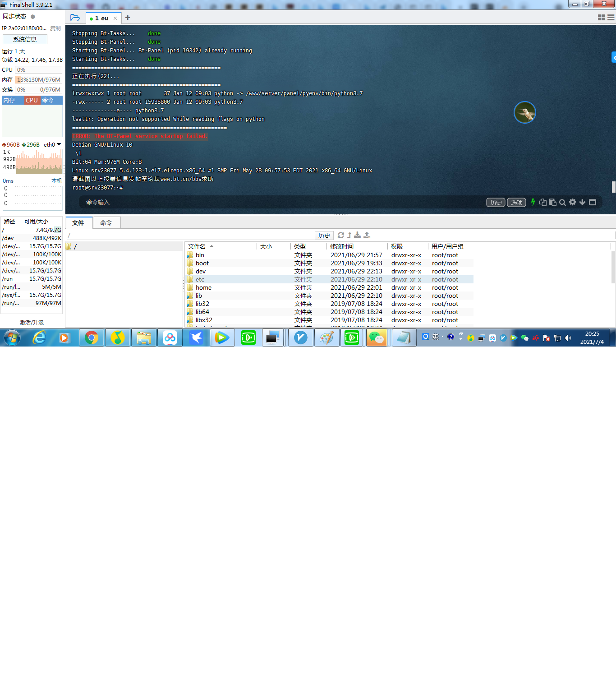
Task: Open the terminal 历史 button
Action: (496, 202)
